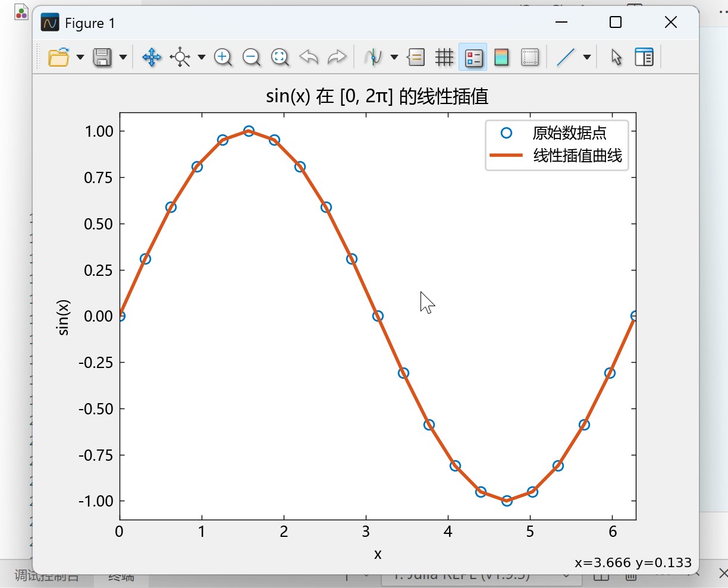Click the data marker at x=π crossing zero
Screen dimensions: 728x588
378,316
